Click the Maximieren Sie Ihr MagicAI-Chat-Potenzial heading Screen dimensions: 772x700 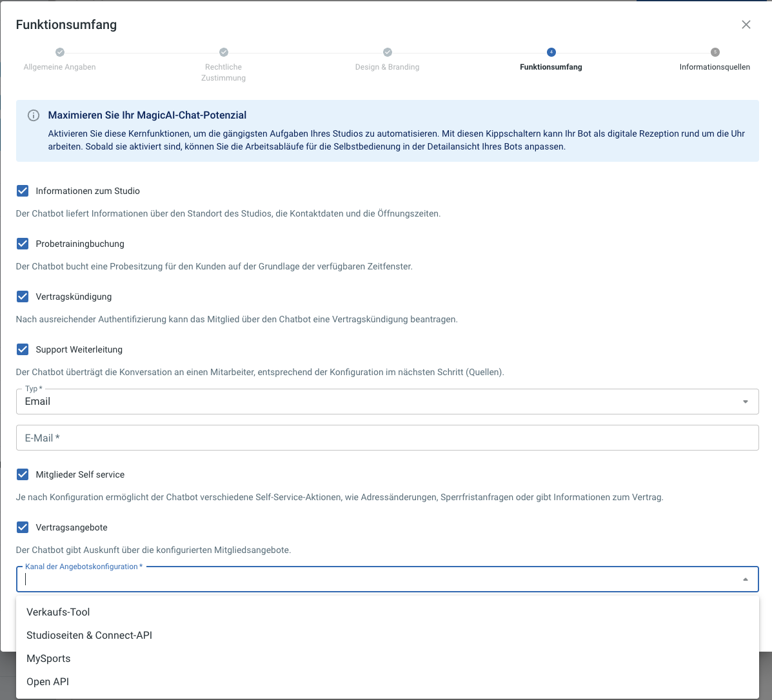(147, 115)
